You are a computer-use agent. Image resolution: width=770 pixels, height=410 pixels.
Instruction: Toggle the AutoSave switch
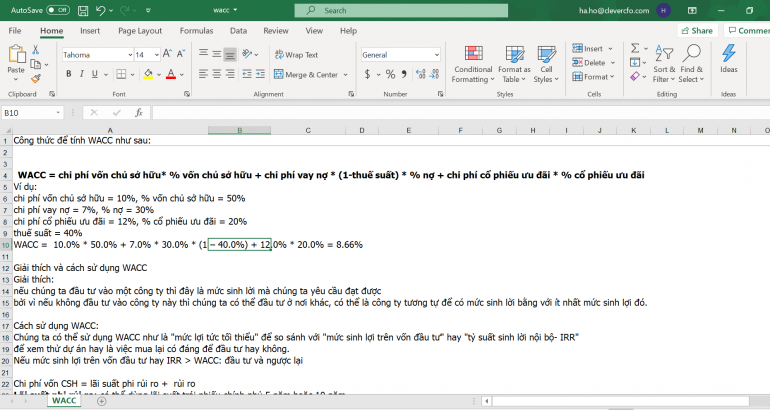[58, 10]
